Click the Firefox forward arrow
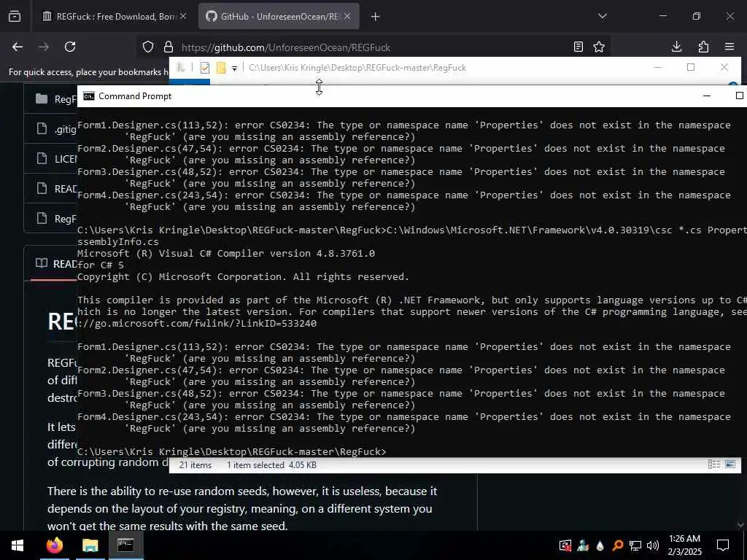747x560 pixels. point(43,47)
